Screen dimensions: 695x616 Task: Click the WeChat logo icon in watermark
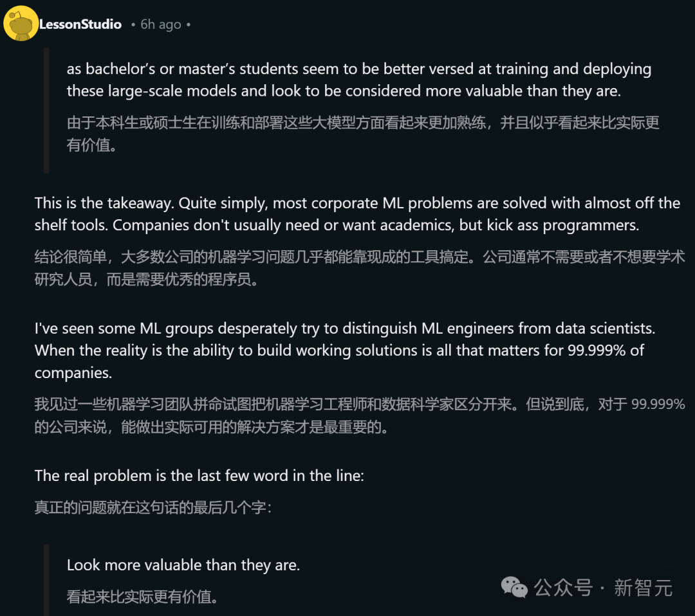point(514,587)
